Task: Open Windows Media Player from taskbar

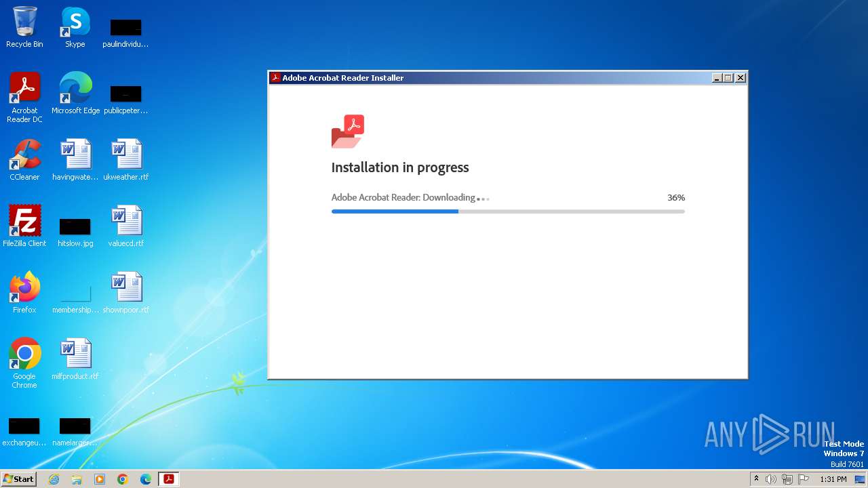Action: click(x=100, y=479)
